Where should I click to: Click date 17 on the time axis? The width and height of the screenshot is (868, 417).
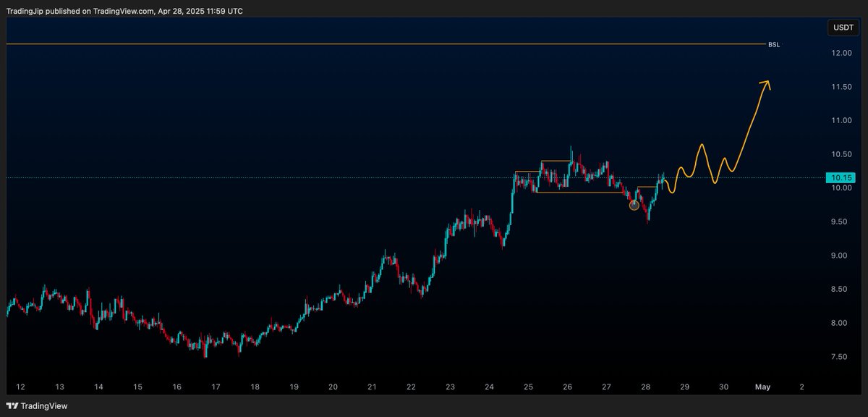(x=216, y=387)
